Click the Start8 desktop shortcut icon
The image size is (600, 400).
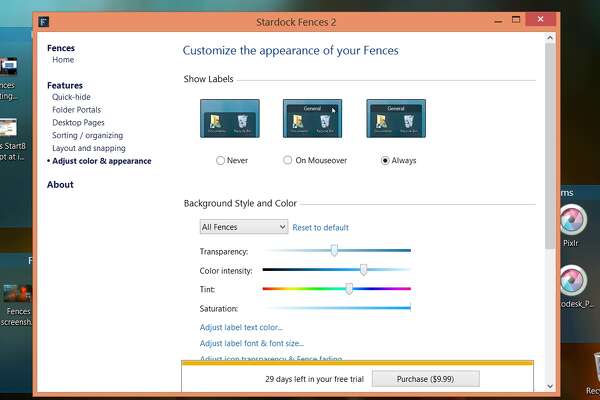[x=8, y=127]
